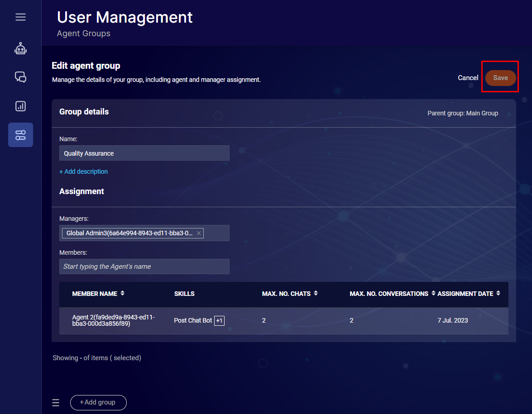The image size is (532, 414).
Task: Sort by Max. No. Chats column
Action: (x=316, y=293)
